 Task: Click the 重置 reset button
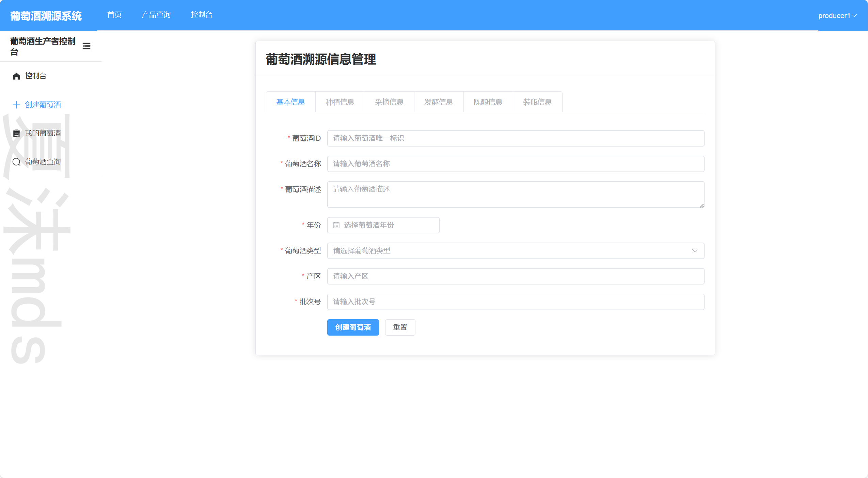(400, 327)
